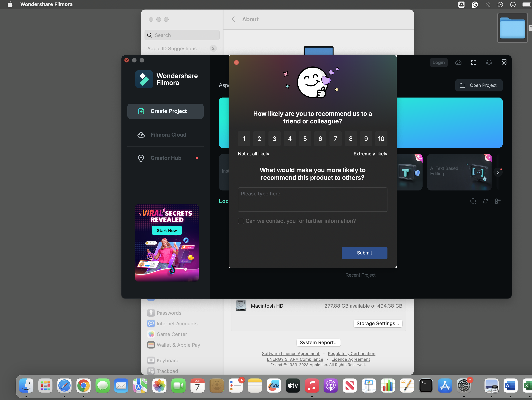532x400 pixels.
Task: Expand next feature cards with arrow
Action: tap(498, 172)
